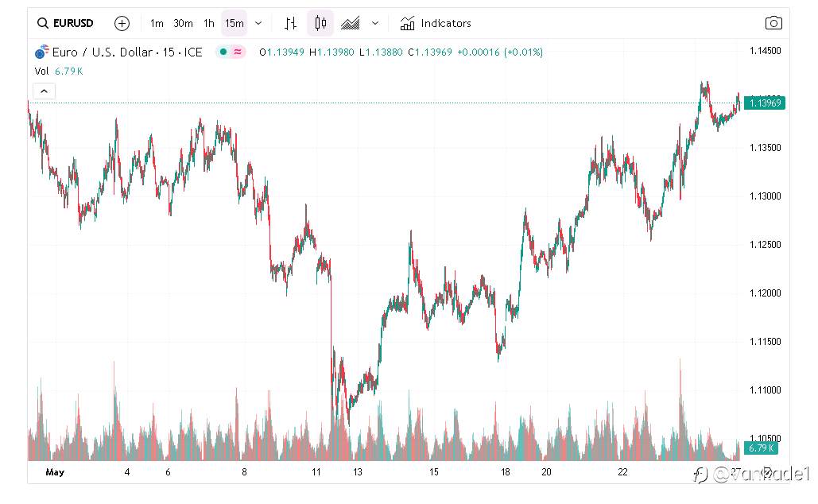Click the Vol 6.79 K volume legend
The image size is (818, 504).
59,72
